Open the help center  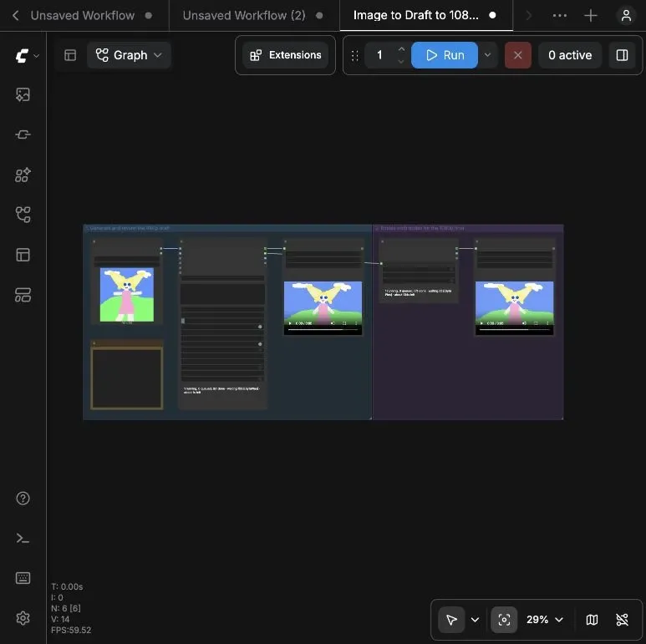pos(23,498)
